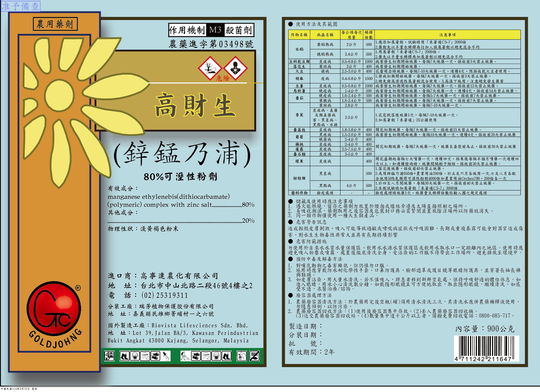Click the 600 dilution value
Viewport: 540px width, 392px height.
click(369, 135)
